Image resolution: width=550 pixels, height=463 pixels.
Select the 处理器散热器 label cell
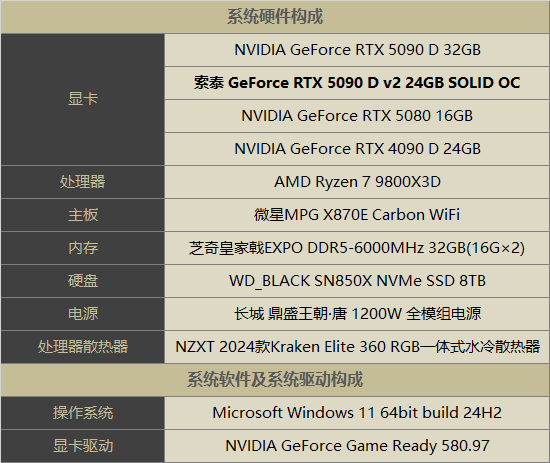[x=83, y=347]
